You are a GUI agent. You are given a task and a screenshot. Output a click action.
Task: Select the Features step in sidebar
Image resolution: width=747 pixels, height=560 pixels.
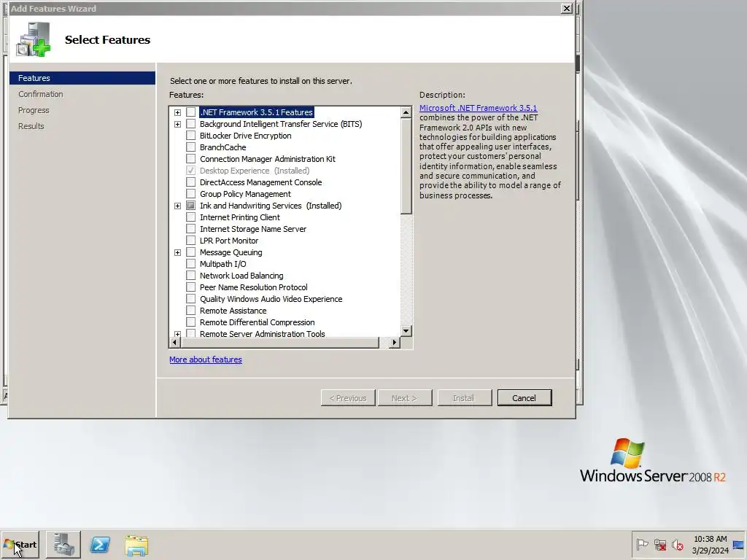[x=82, y=78]
